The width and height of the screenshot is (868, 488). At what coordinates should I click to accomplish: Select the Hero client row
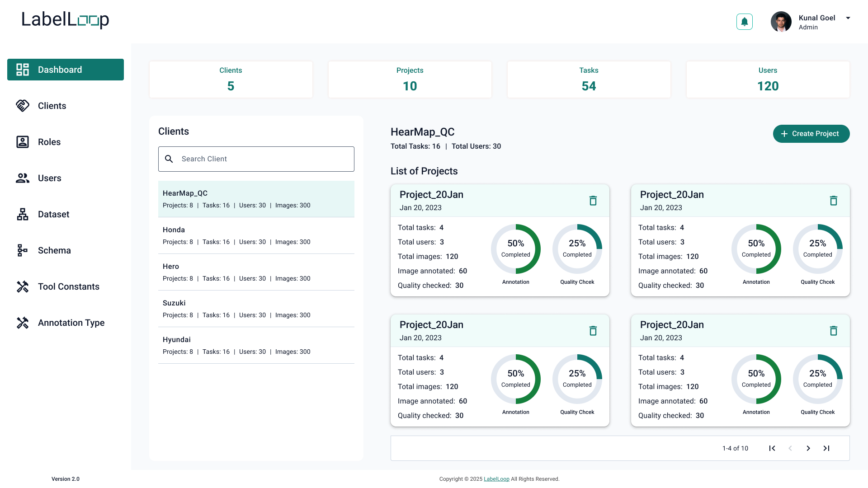[x=256, y=272]
